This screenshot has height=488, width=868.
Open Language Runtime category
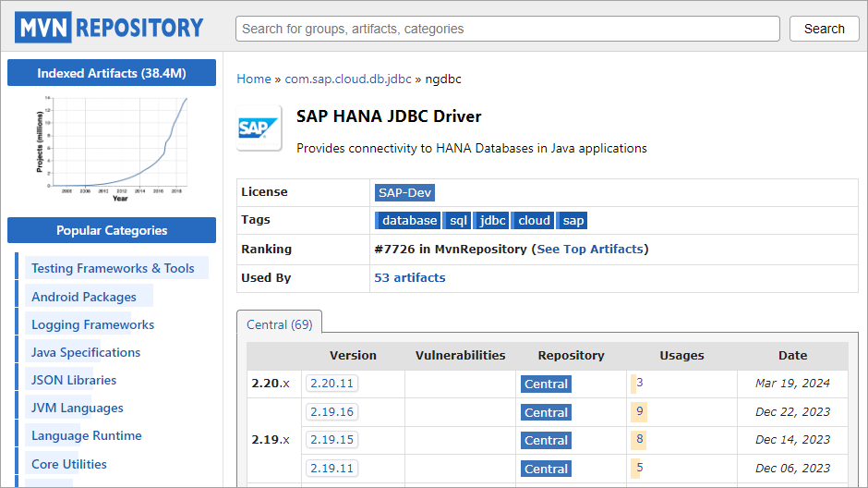click(87, 435)
